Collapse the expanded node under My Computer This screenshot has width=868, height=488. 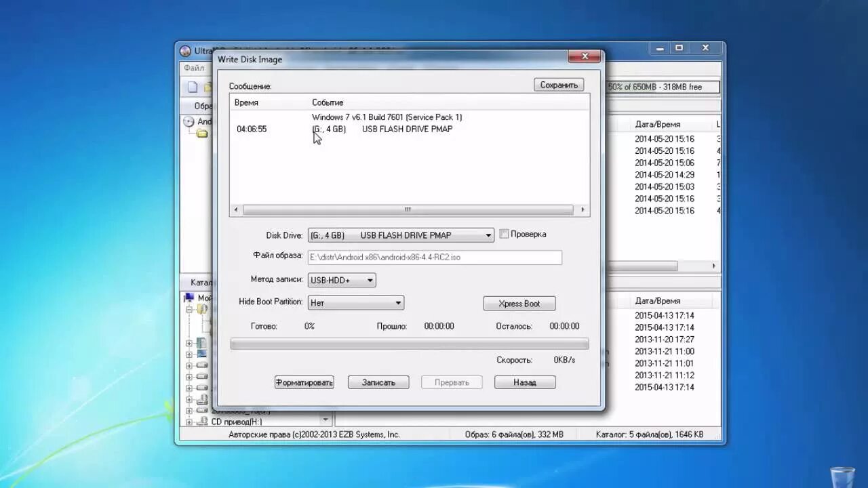tap(189, 309)
